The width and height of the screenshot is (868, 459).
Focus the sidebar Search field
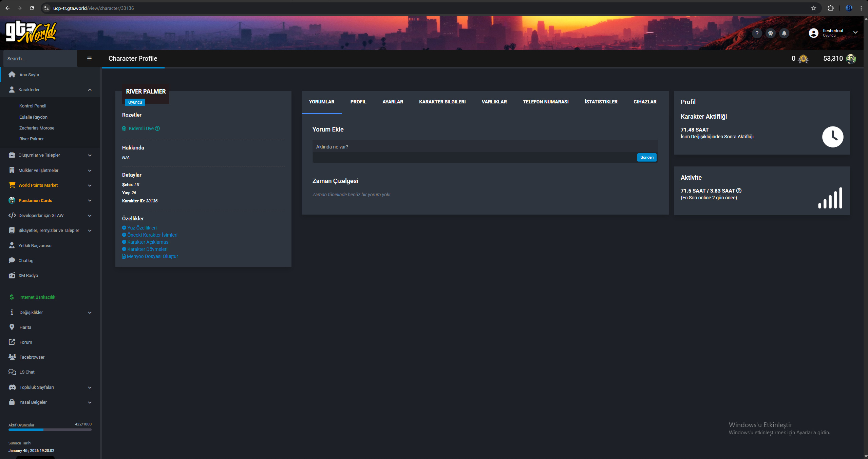40,59
